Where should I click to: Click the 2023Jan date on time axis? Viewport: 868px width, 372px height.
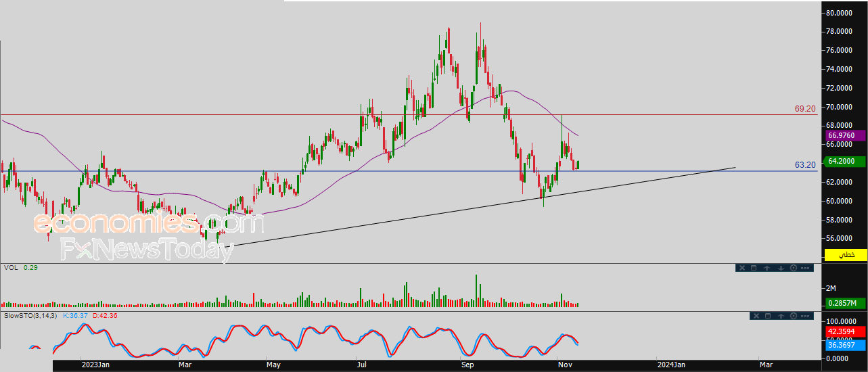click(96, 365)
